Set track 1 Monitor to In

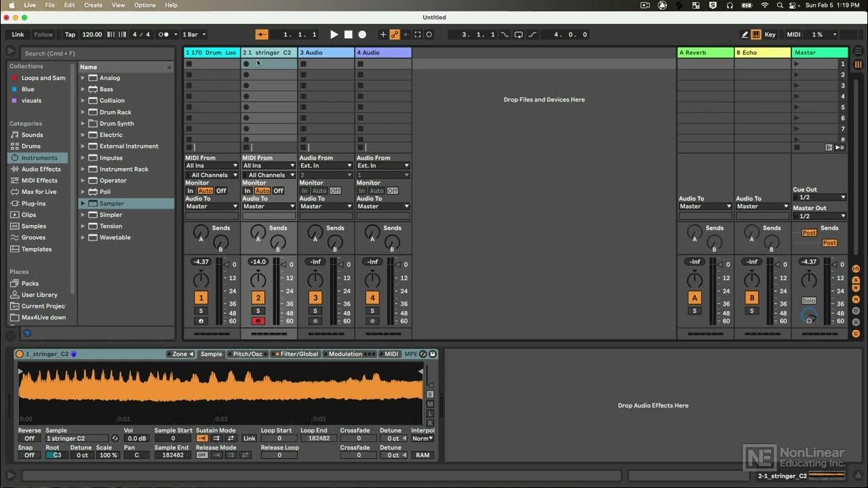pyautogui.click(x=191, y=191)
